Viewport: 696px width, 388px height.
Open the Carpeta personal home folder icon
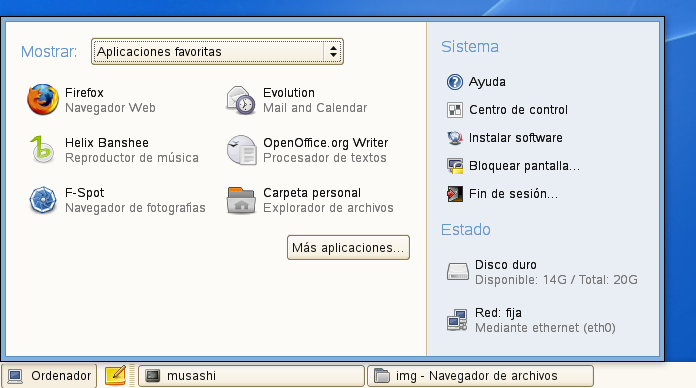click(241, 200)
